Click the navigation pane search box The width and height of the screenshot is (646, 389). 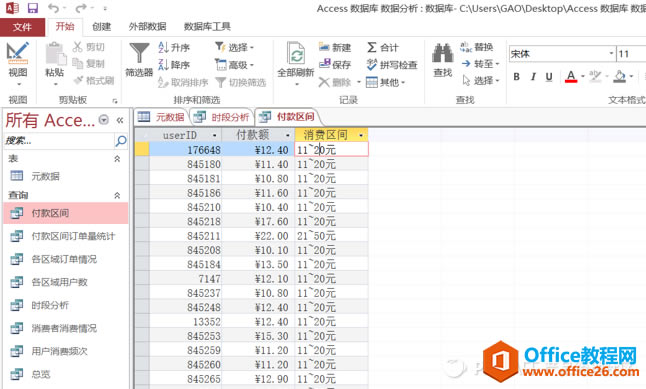pyautogui.click(x=59, y=141)
